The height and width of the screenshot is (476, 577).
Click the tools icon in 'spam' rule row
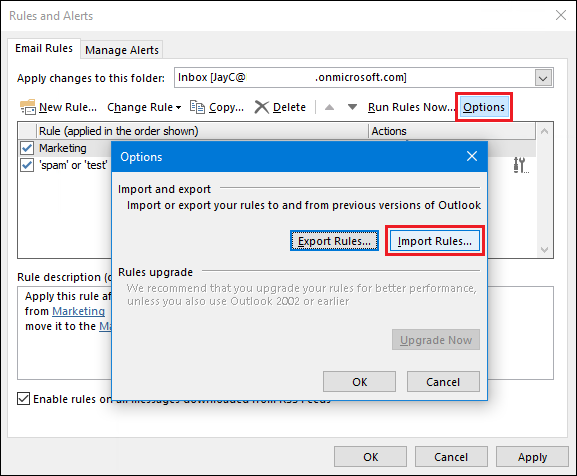521,165
